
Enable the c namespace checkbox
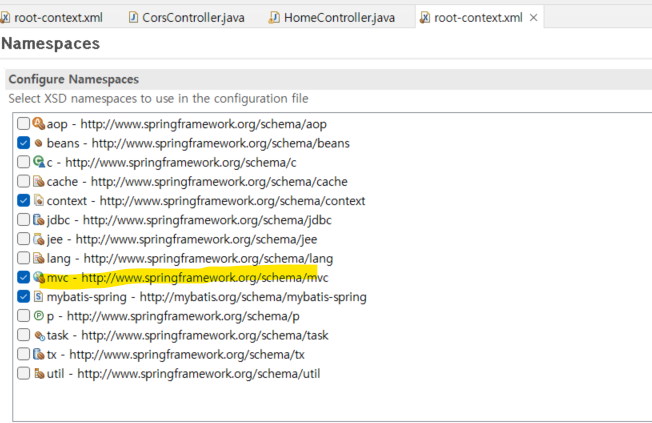click(x=23, y=162)
